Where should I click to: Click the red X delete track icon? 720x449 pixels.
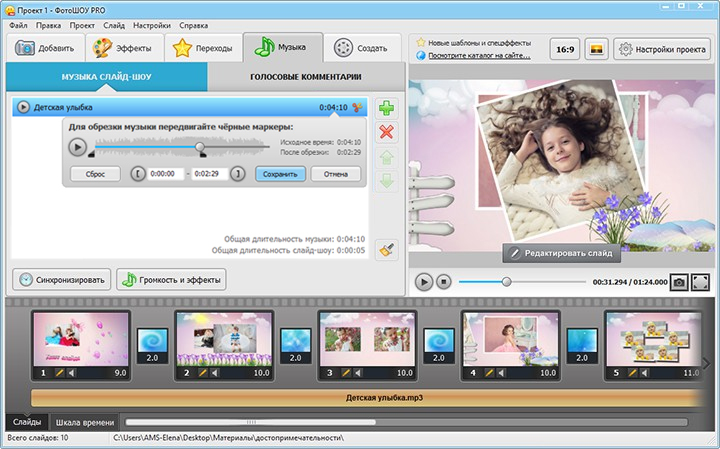(x=386, y=133)
